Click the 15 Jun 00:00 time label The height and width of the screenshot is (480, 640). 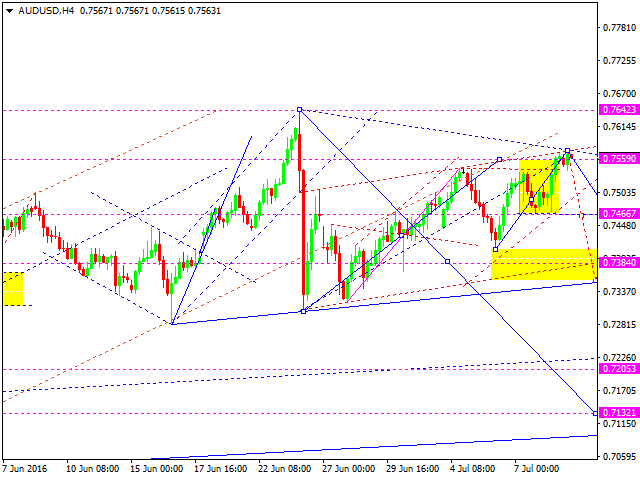[156, 469]
